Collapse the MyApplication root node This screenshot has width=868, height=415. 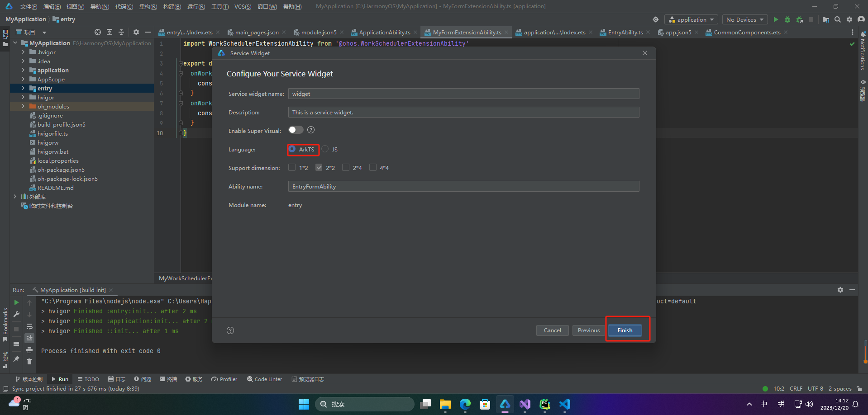pyautogui.click(x=15, y=43)
